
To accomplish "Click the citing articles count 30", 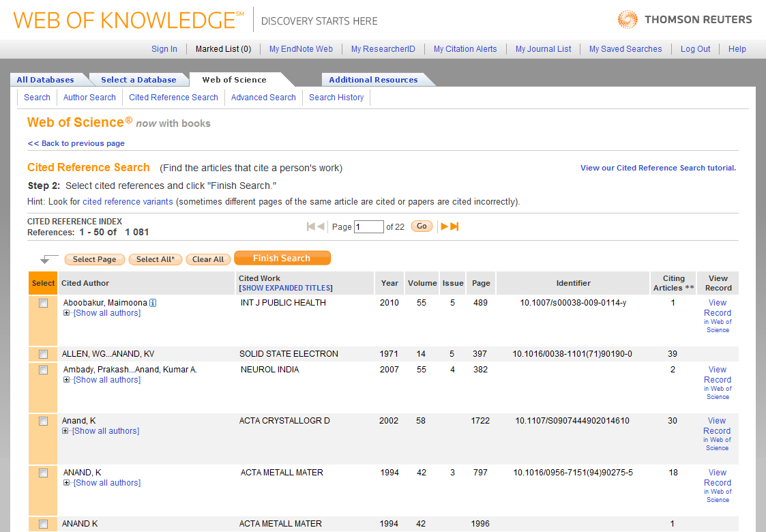I will pyautogui.click(x=673, y=421).
